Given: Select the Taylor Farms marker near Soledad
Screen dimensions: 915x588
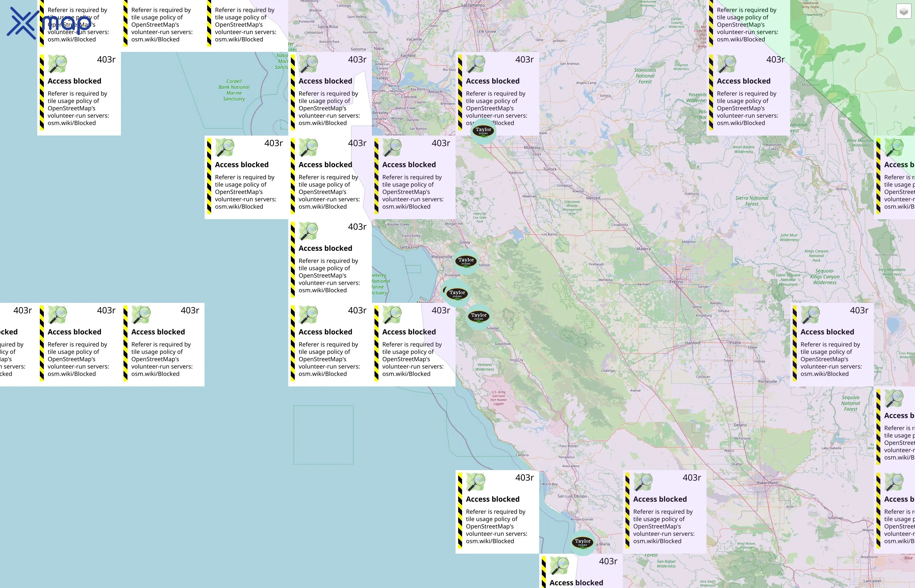Looking at the screenshot, I should (478, 317).
